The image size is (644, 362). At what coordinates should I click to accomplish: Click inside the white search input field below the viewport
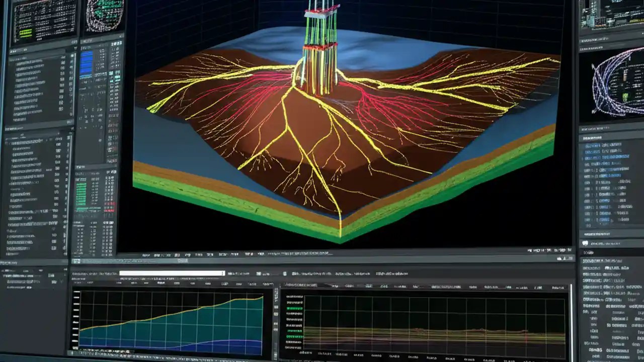pyautogui.click(x=171, y=274)
